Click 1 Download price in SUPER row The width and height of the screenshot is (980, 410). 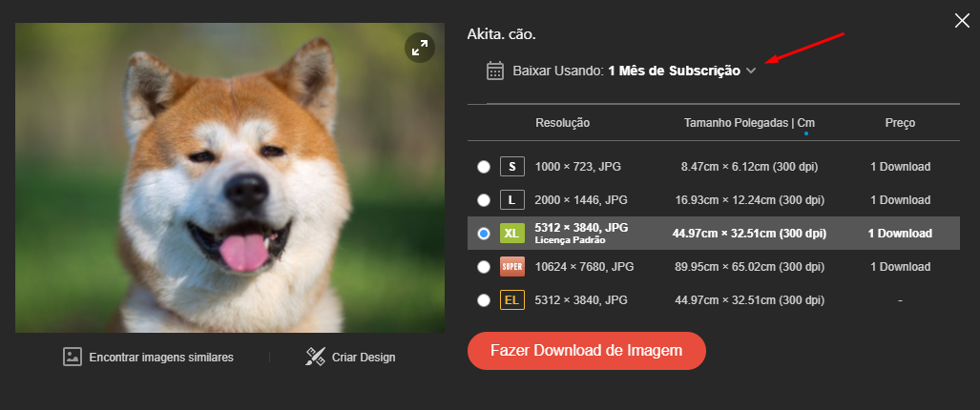900,267
